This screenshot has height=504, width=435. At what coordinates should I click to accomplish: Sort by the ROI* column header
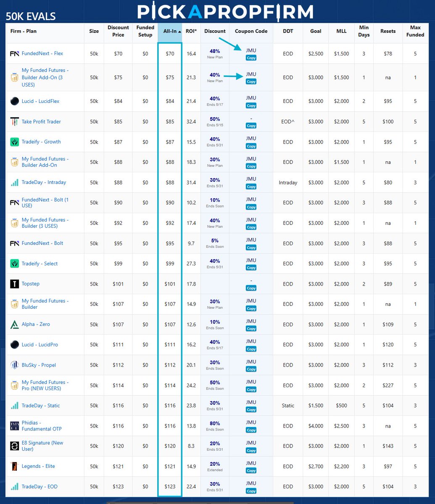point(191,31)
